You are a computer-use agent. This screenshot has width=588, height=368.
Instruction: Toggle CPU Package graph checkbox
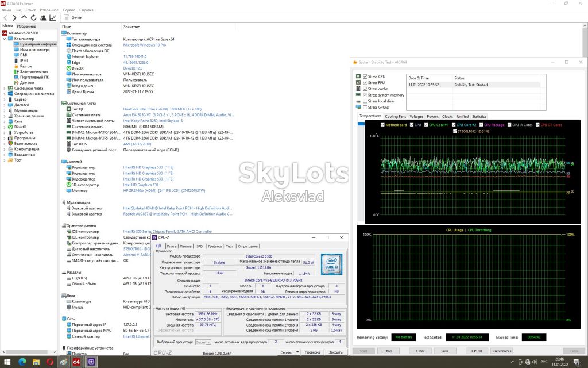click(x=481, y=125)
